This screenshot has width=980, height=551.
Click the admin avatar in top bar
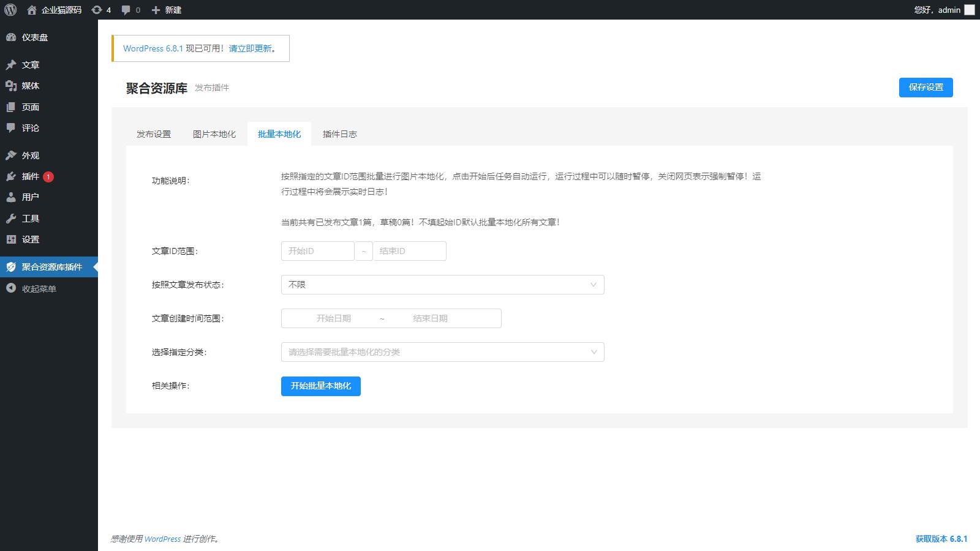(969, 10)
